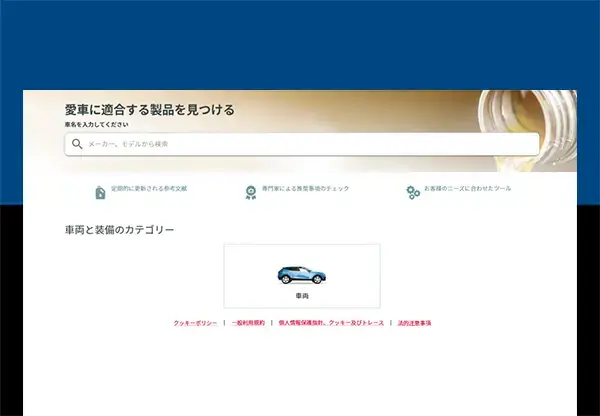Click the gears icon for お客様のニーズに合わせたツール

coord(412,192)
